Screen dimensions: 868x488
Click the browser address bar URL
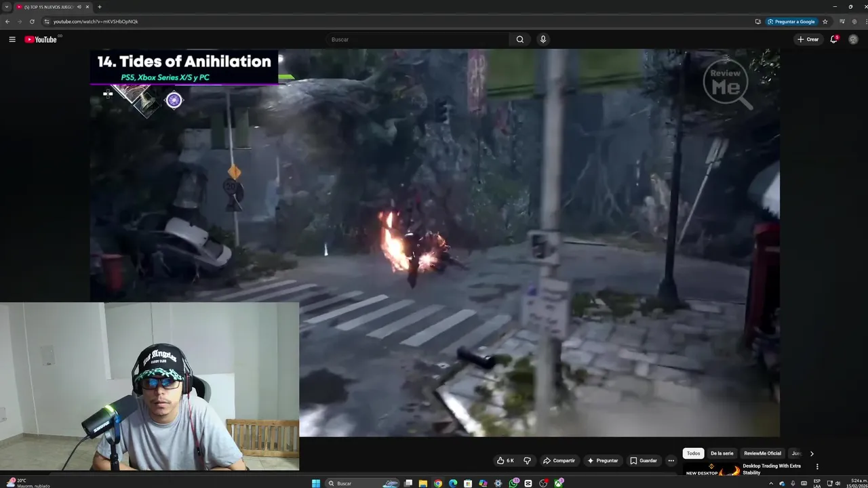pos(96,21)
